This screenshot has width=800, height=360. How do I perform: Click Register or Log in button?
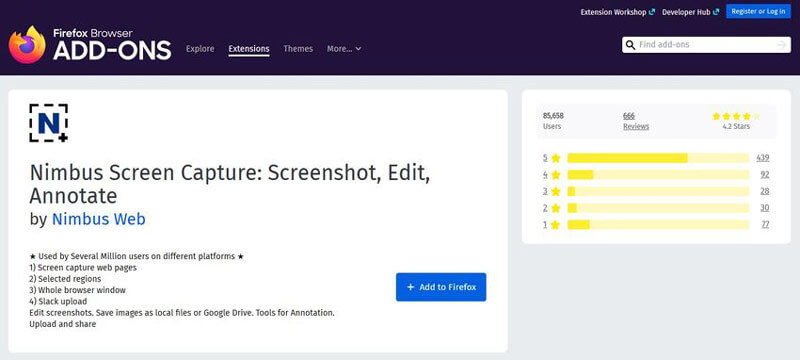click(758, 12)
